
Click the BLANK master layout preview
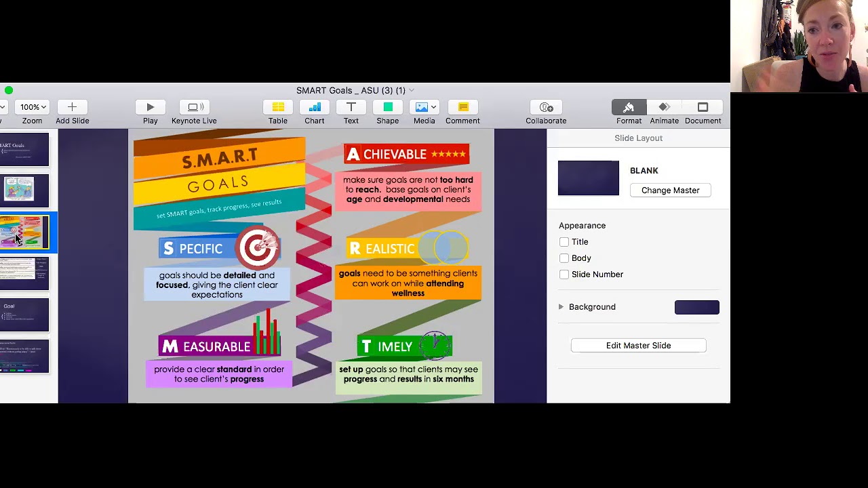click(x=589, y=178)
